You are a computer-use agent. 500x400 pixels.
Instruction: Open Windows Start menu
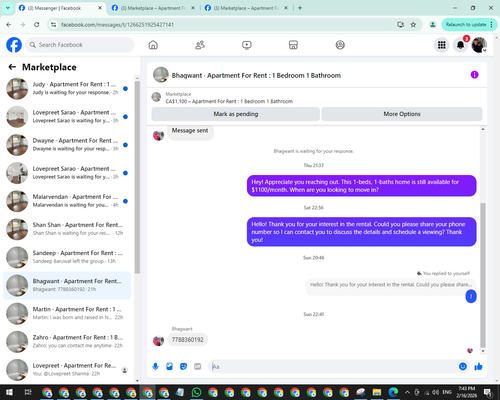point(9,392)
